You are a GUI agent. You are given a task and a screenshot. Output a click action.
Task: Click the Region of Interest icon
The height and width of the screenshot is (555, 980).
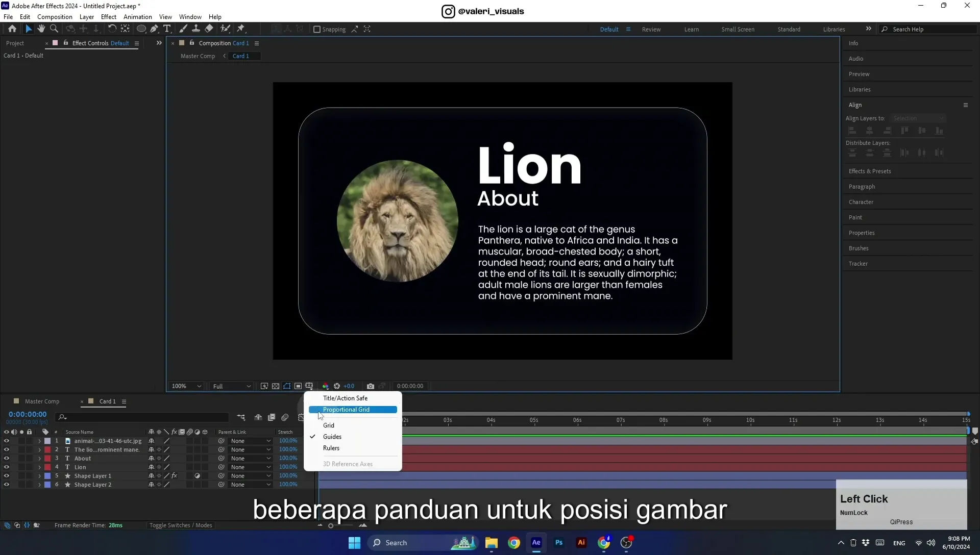[298, 386]
